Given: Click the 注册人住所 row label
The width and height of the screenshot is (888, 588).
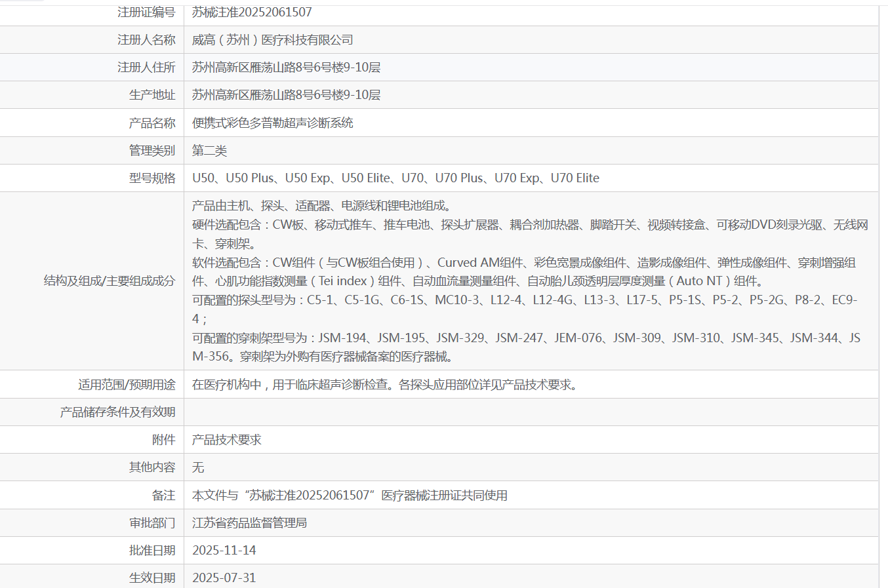Looking at the screenshot, I should click(146, 68).
